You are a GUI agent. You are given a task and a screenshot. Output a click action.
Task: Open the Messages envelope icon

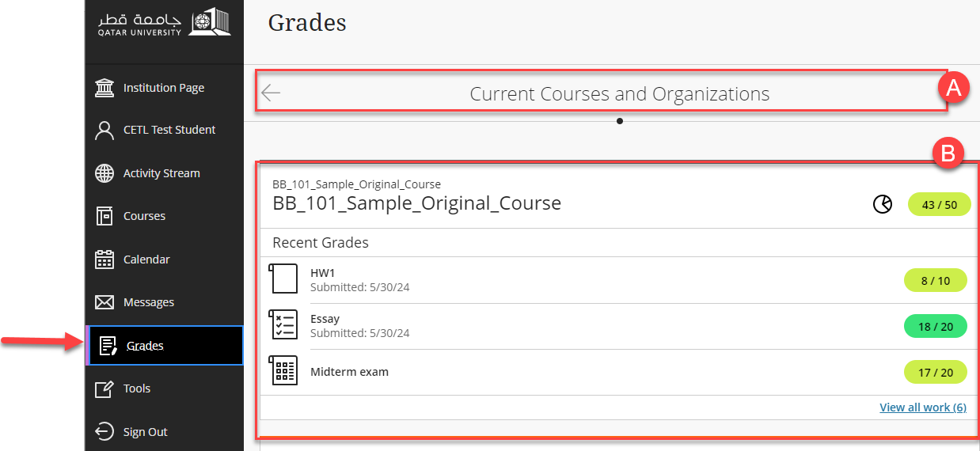(x=104, y=302)
